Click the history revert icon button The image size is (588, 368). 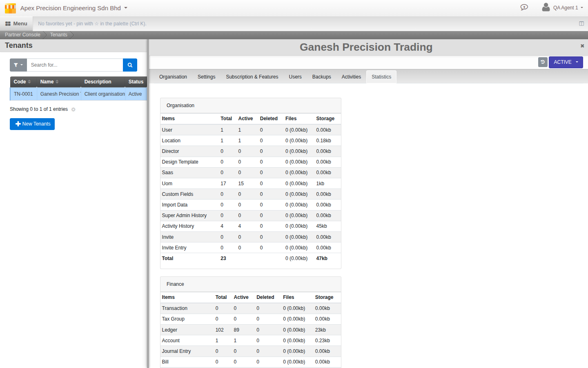coord(543,62)
